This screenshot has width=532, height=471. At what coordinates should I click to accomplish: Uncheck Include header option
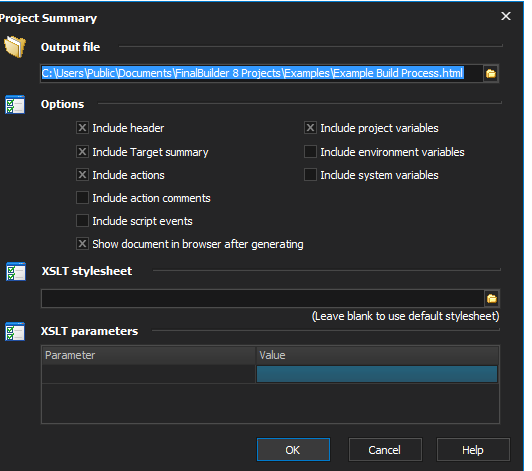pyautogui.click(x=82, y=128)
